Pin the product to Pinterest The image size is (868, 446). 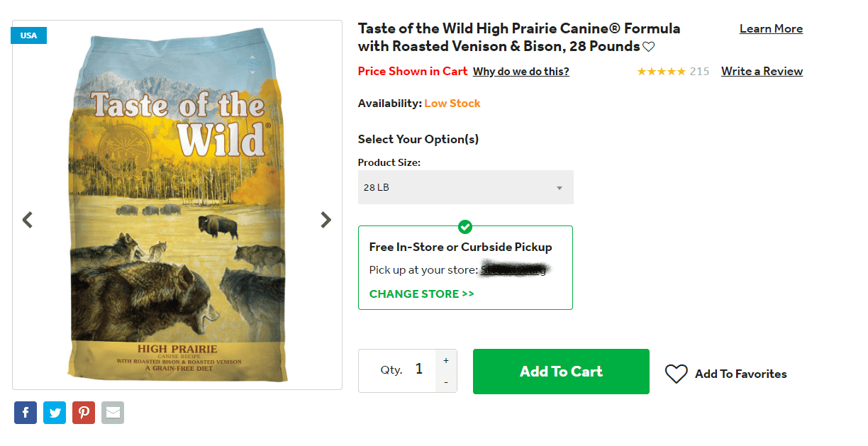(x=84, y=412)
